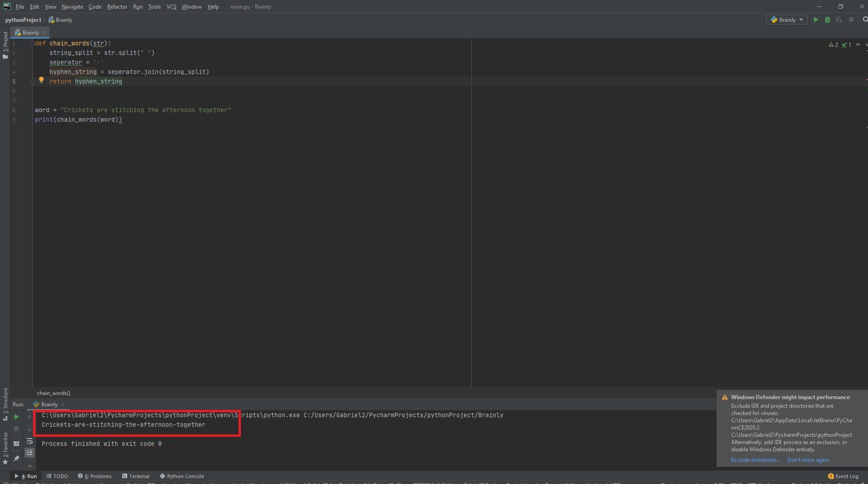The width and height of the screenshot is (868, 484).
Task: Open the Refactor menu
Action: (117, 7)
